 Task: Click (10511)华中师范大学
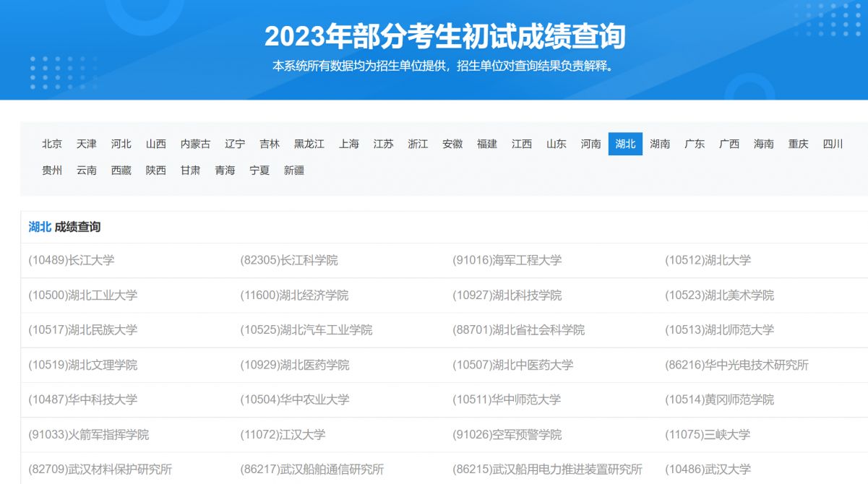click(x=507, y=399)
